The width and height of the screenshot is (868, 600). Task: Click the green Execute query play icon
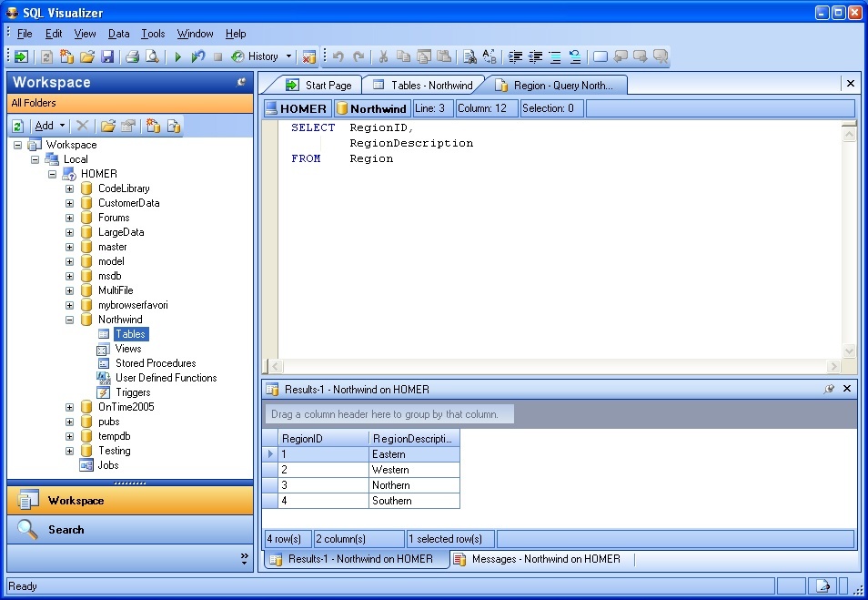[x=179, y=56]
